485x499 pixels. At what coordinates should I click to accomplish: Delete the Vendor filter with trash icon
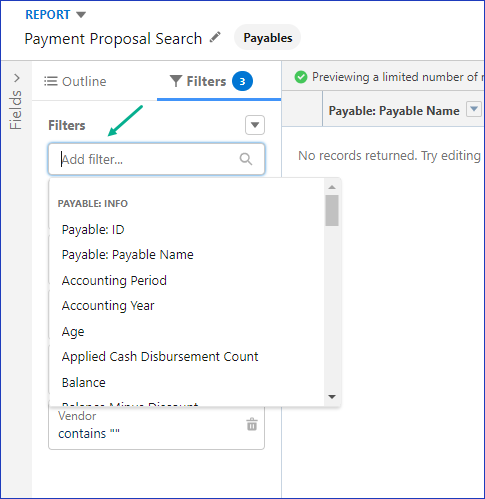[252, 424]
